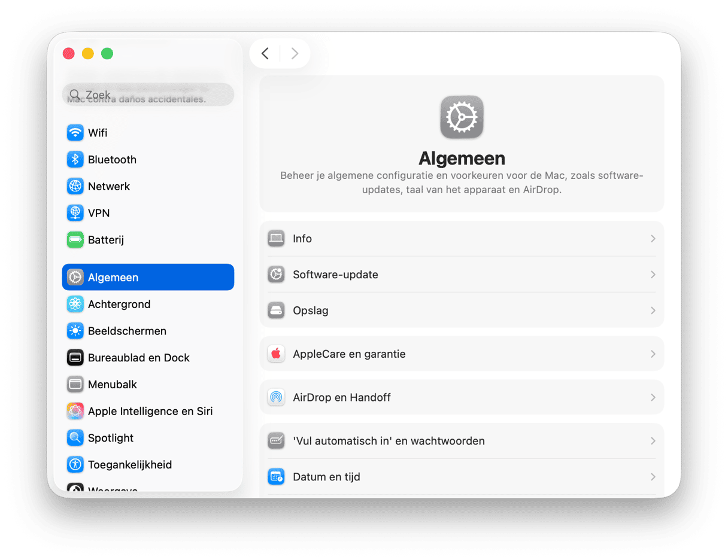Screen dimensions: 728x560
Task: Open the Spotlight magnifier icon
Action: (75, 438)
